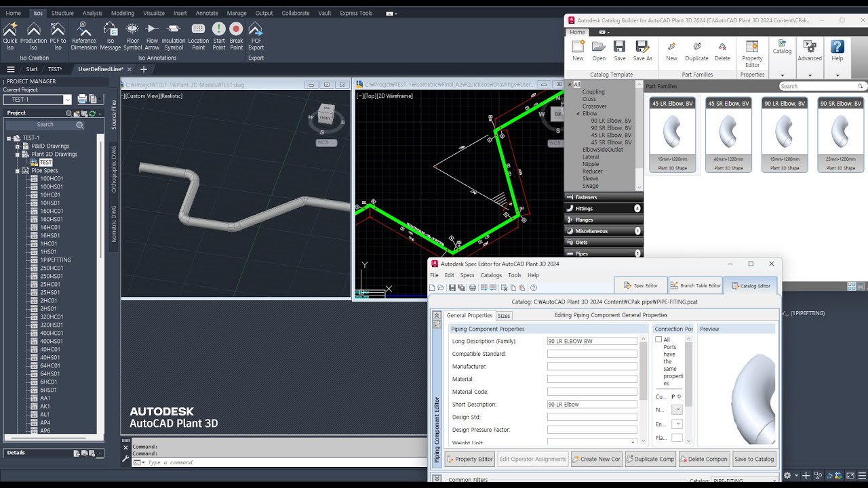Viewport: 868px width, 488px height.
Task: Click Delete in the Part Families group
Action: click(x=722, y=51)
